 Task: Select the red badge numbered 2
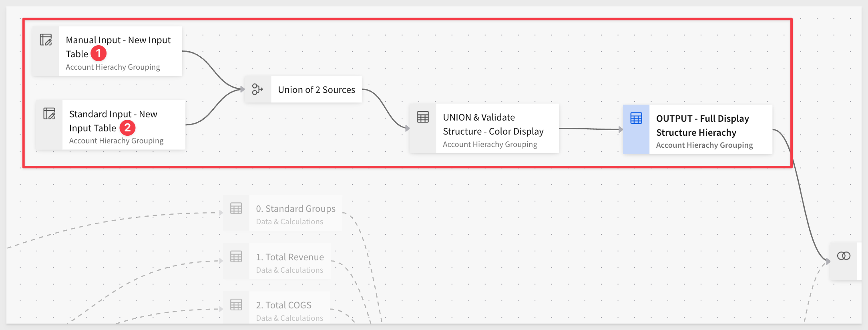128,128
